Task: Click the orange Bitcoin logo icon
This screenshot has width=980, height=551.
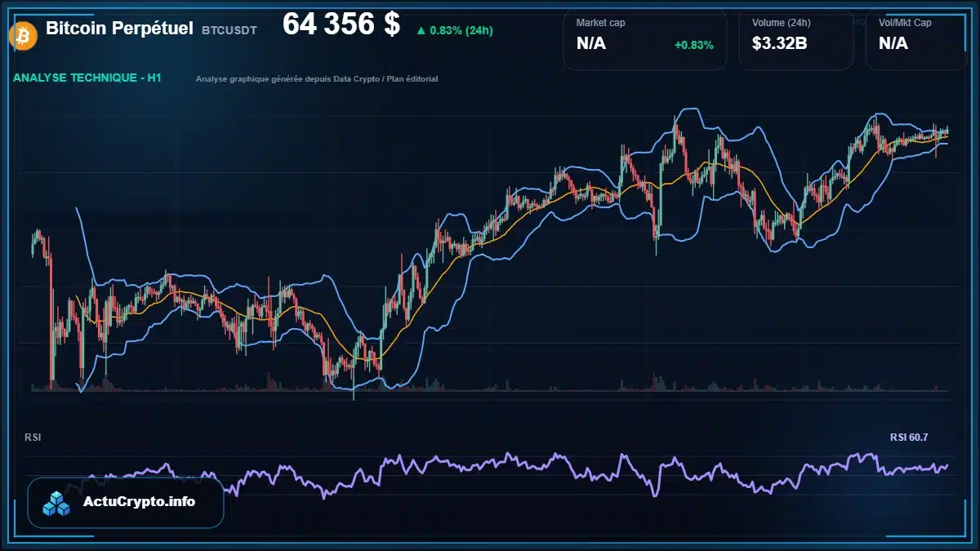Action: coord(21,35)
